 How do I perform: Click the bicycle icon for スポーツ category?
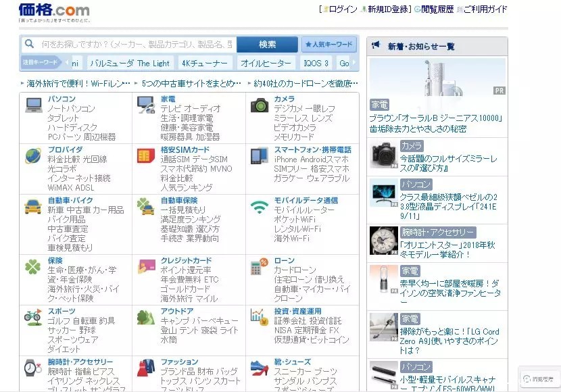point(33,316)
